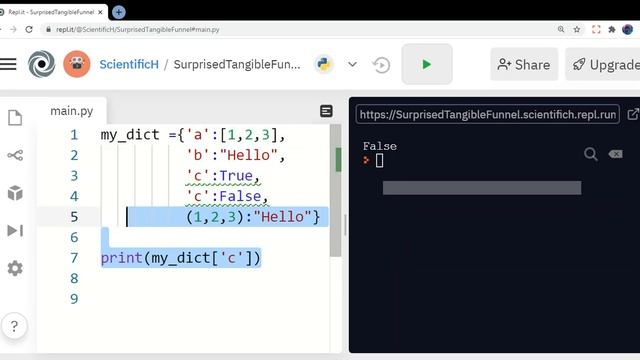The image size is (640, 360).
Task: Select the Repl.it SurprisedTangibleFunnel browser tab
Action: [51, 12]
